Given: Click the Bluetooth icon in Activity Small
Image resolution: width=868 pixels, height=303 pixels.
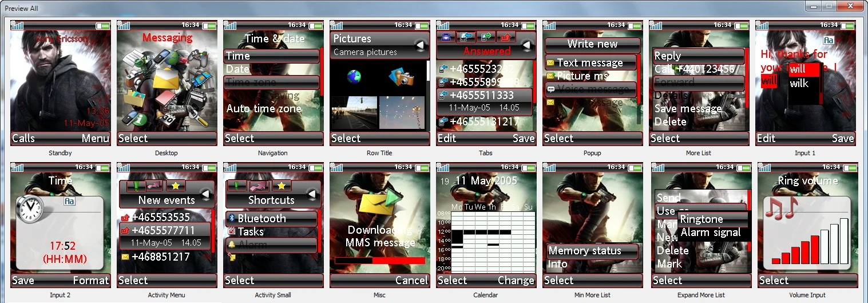Looking at the screenshot, I should (232, 218).
